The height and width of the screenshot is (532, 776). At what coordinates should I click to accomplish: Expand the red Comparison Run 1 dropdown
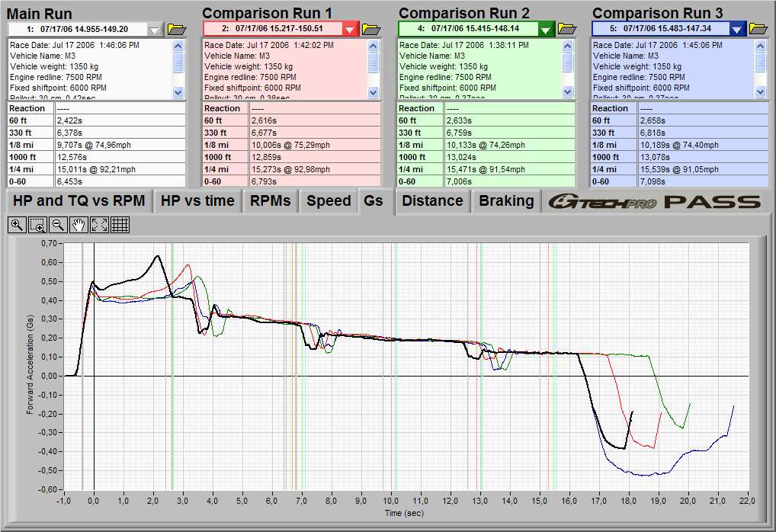(x=350, y=29)
